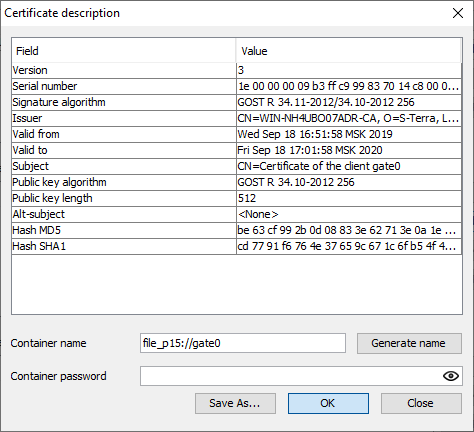Select the Value column header
This screenshot has width=474, height=432.
349,51
